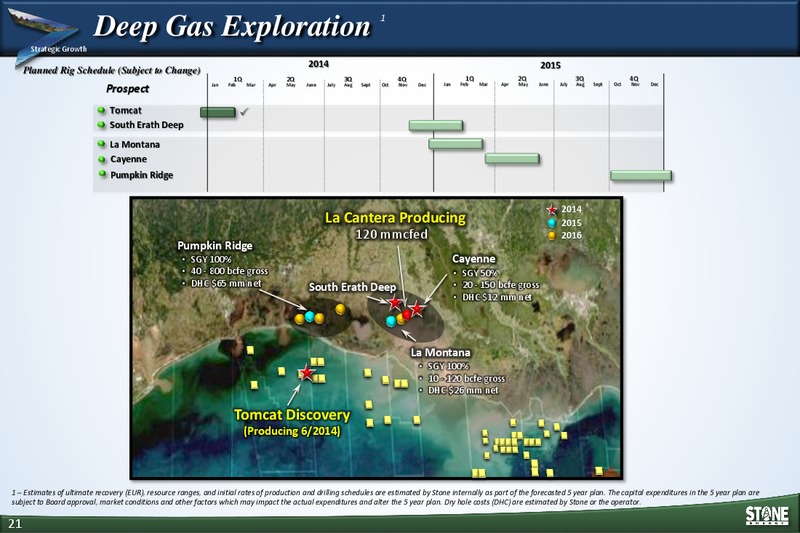Click the 'Tomcat' prospect row label
This screenshot has height=533, width=800.
126,111
